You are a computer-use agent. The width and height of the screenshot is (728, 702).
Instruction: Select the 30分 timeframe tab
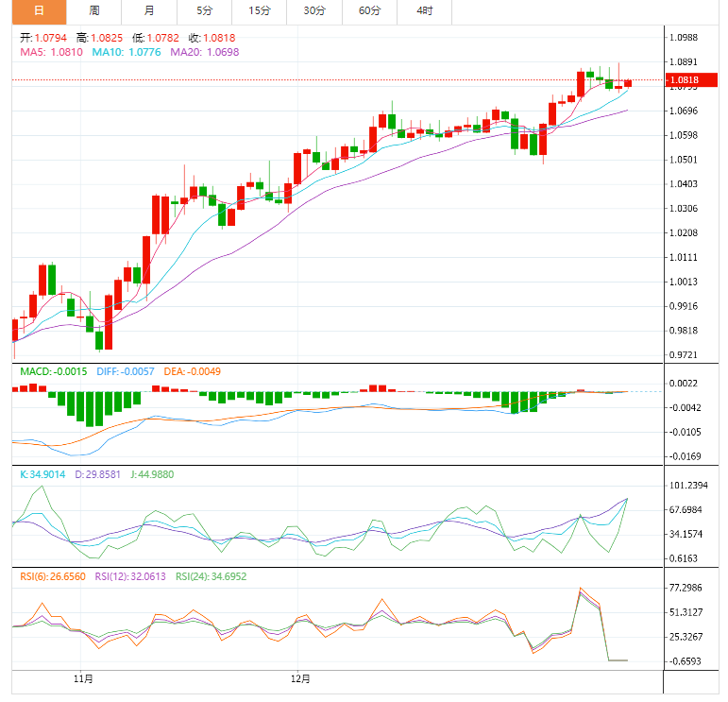314,11
